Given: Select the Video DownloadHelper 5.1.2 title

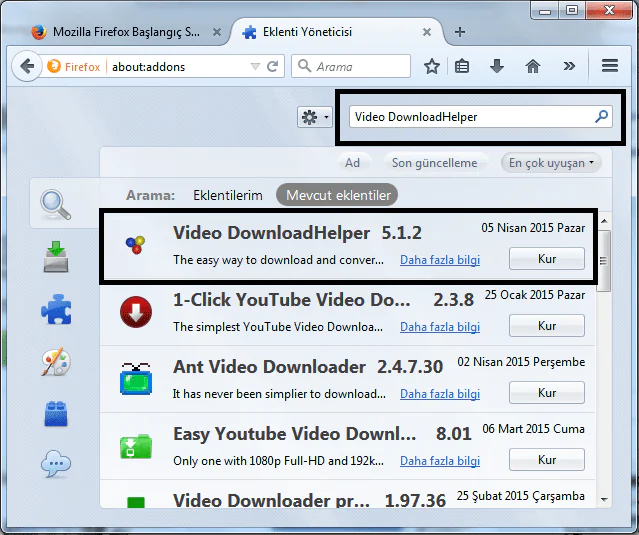Looking at the screenshot, I should tap(297, 233).
